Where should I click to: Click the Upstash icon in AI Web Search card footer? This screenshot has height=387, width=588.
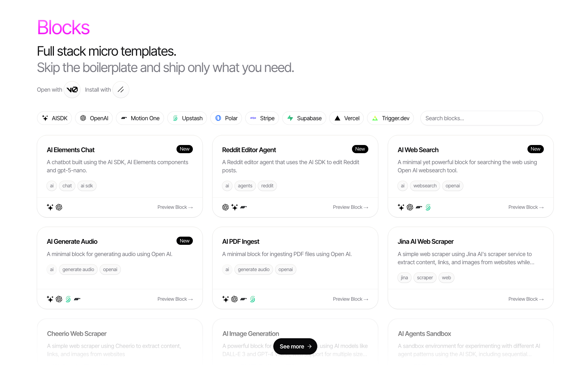(428, 207)
